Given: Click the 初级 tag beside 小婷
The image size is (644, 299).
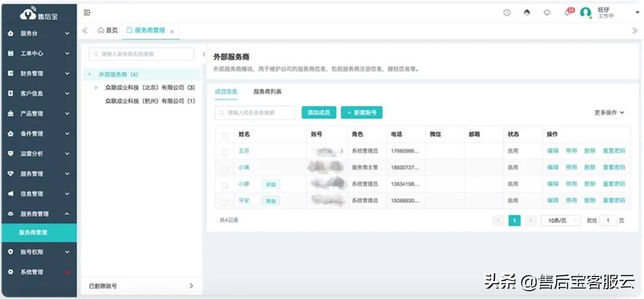Looking at the screenshot, I should 271,185.
